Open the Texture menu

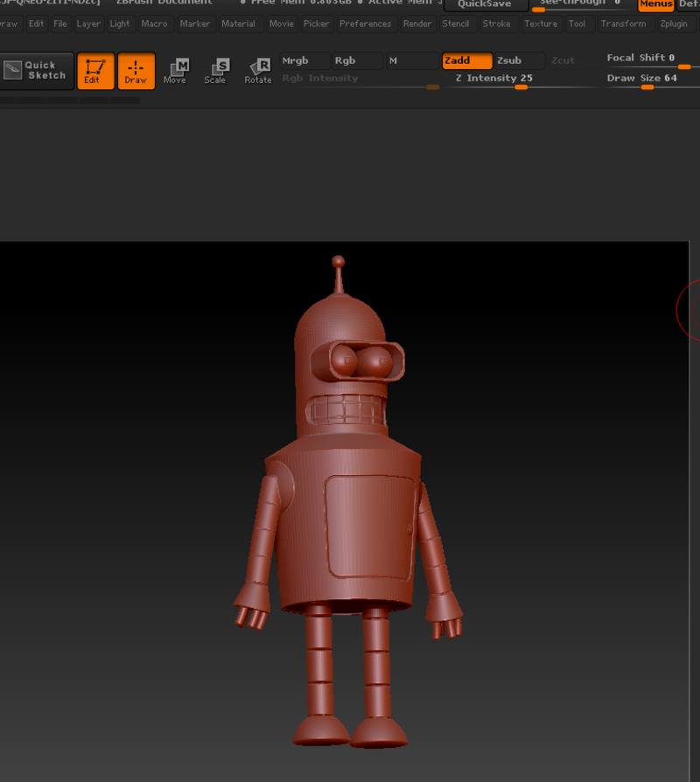(541, 24)
